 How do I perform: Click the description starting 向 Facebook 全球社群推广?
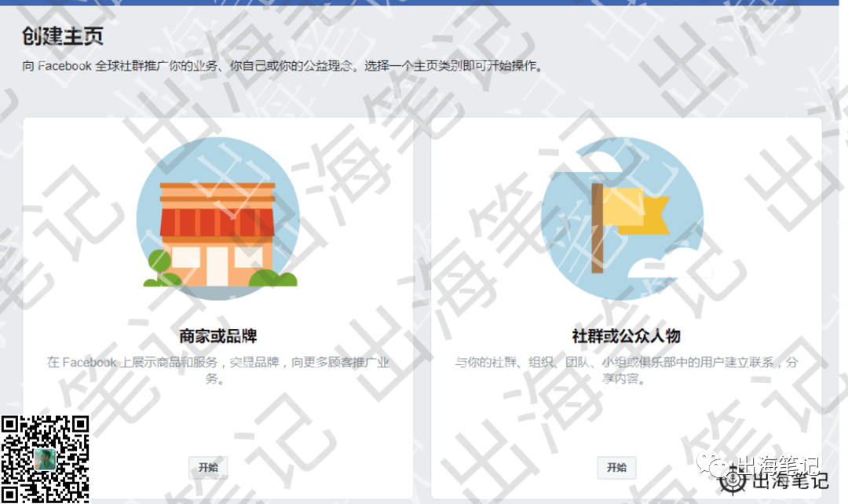[283, 66]
